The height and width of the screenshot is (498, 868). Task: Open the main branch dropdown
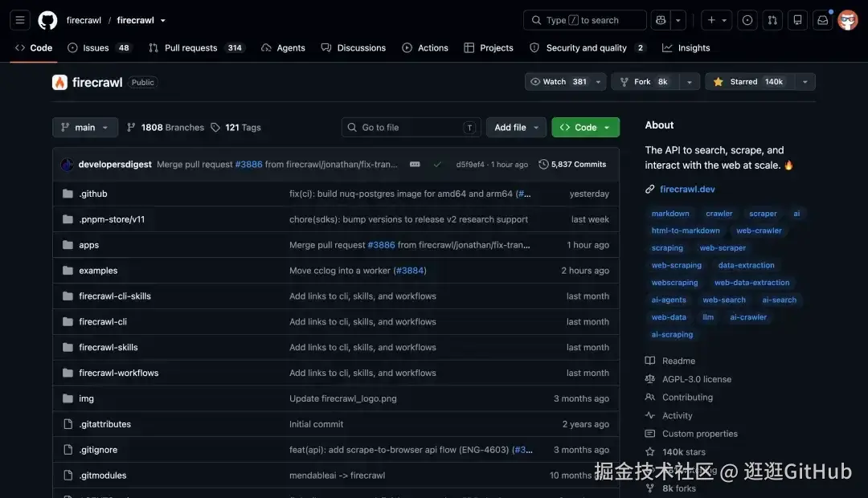pos(84,127)
